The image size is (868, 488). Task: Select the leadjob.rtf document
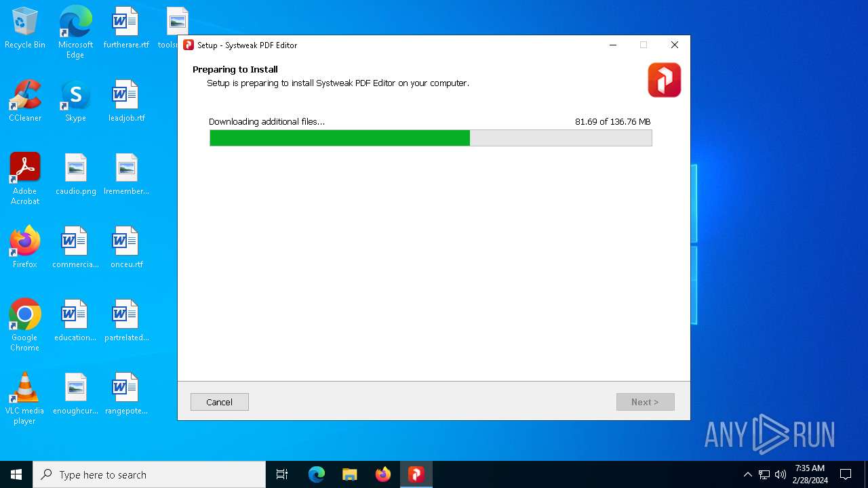coord(126,102)
